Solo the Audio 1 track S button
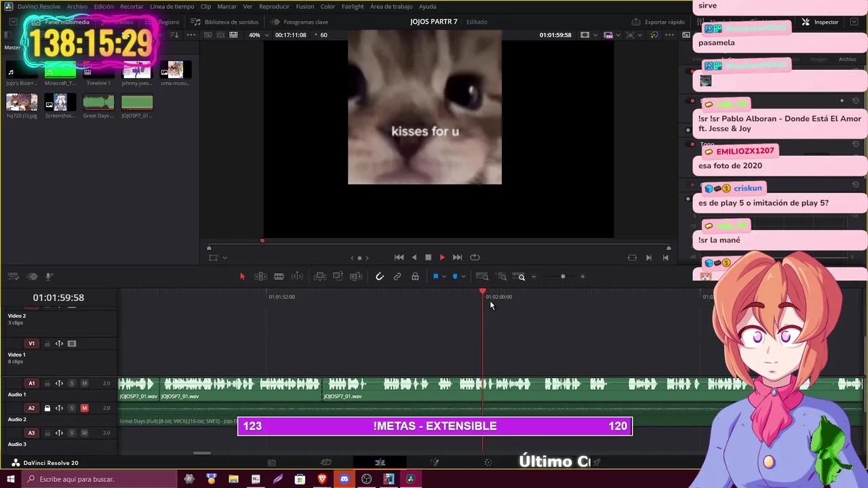 coord(72,383)
